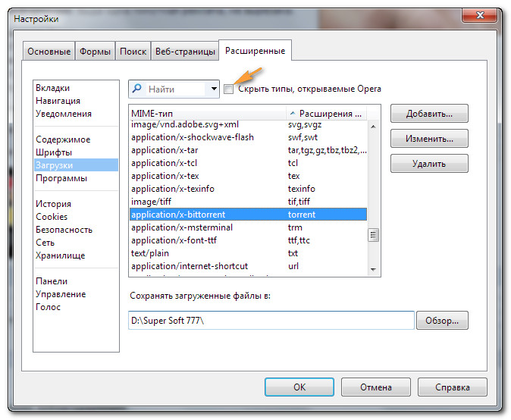Click the Добавить... button
This screenshot has height=420, width=511.
click(x=429, y=114)
